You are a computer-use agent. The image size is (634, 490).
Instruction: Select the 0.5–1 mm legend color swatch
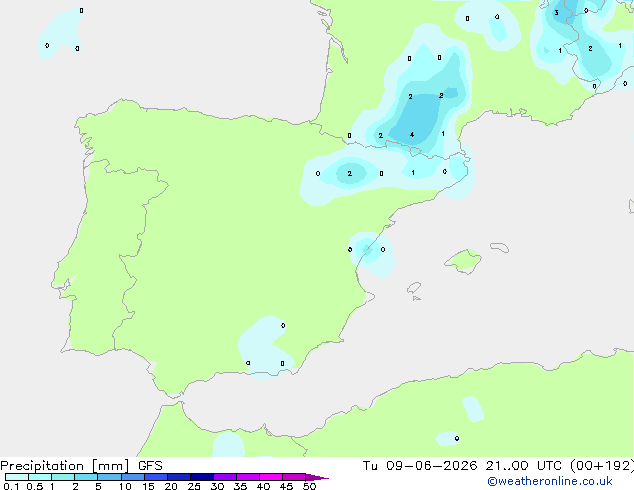click(x=40, y=477)
